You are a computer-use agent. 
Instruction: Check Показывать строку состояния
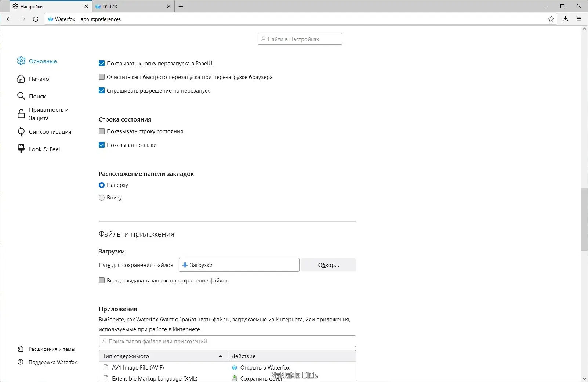pyautogui.click(x=101, y=131)
